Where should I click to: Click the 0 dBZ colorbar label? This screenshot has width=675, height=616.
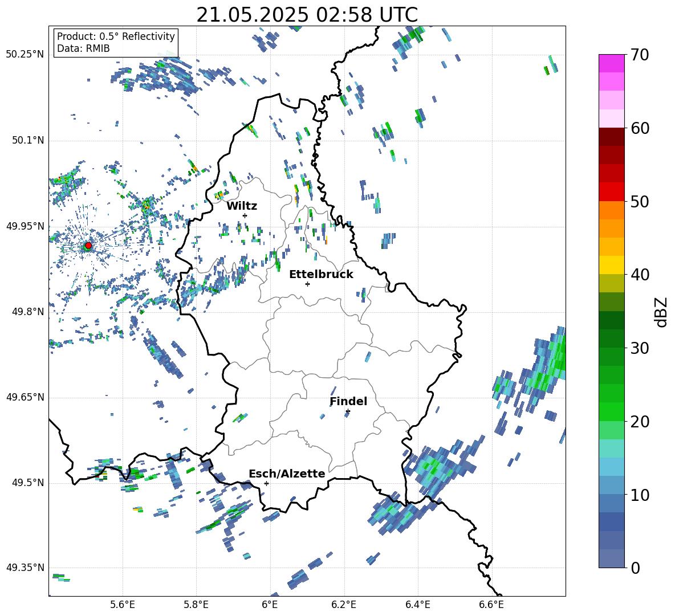coord(635,568)
